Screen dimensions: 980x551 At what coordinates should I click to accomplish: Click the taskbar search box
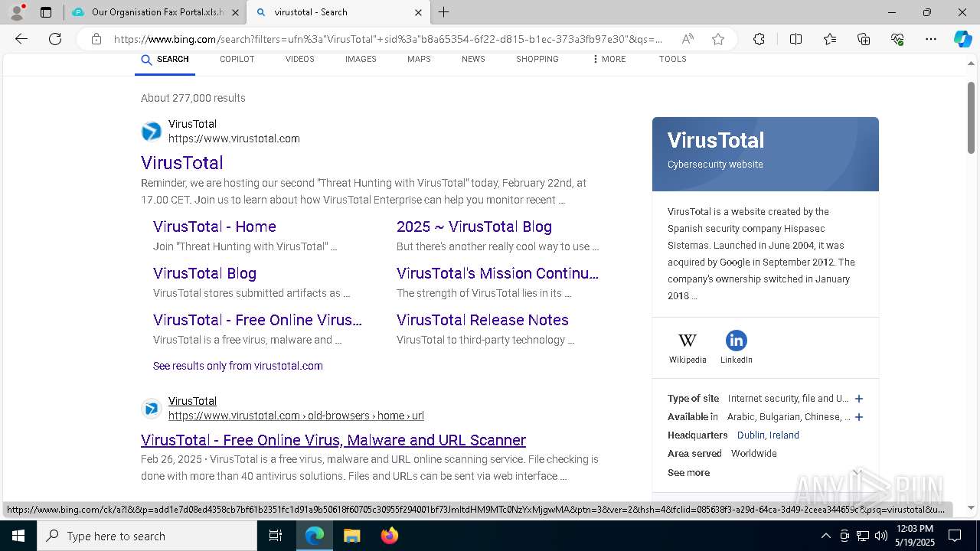click(147, 536)
